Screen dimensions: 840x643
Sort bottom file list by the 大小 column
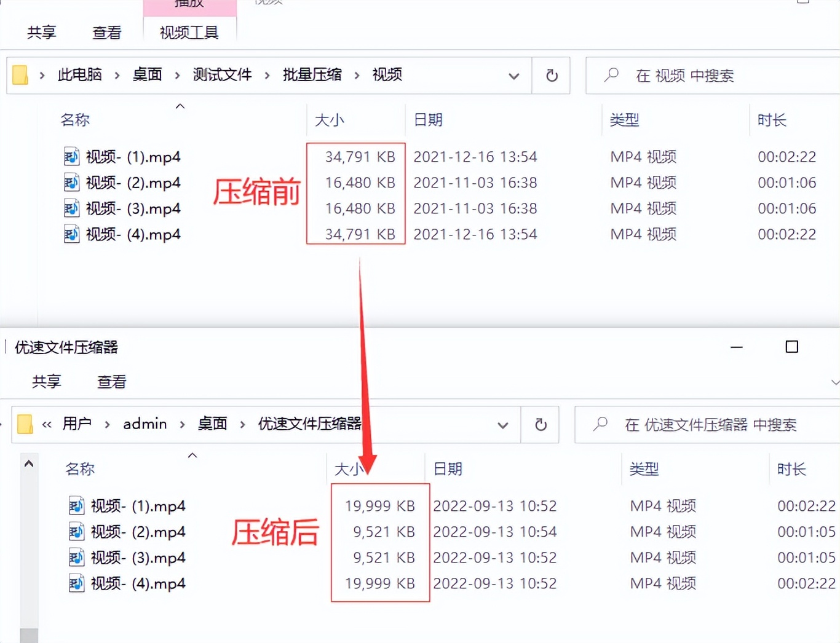349,469
